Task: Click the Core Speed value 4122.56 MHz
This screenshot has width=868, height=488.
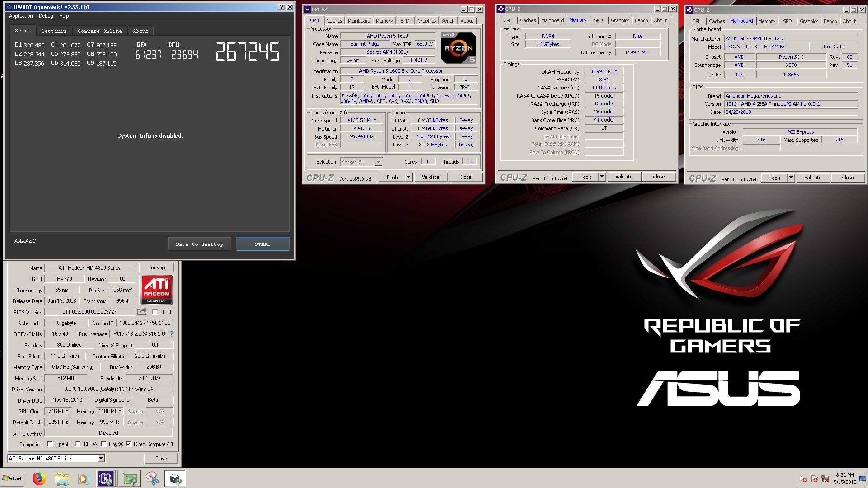Action: click(361, 121)
